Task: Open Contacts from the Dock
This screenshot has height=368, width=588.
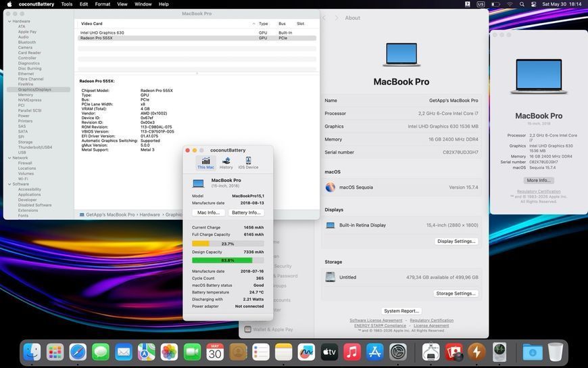Action: click(238, 352)
